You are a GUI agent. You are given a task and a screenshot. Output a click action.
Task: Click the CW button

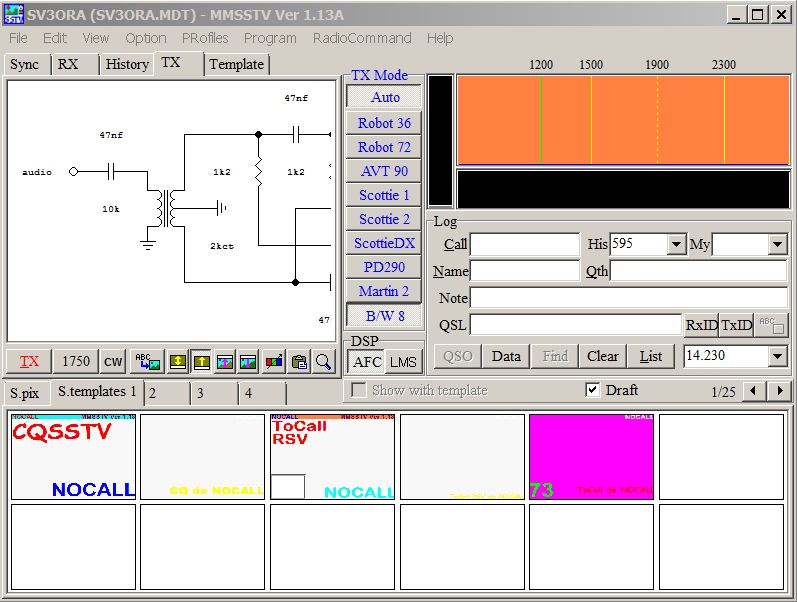(113, 362)
